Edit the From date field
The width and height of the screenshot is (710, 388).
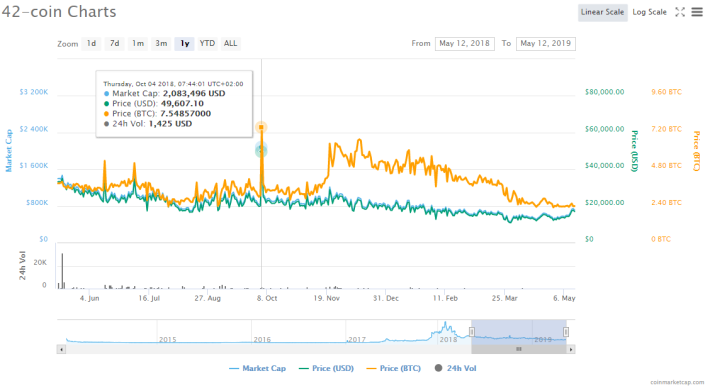click(465, 43)
